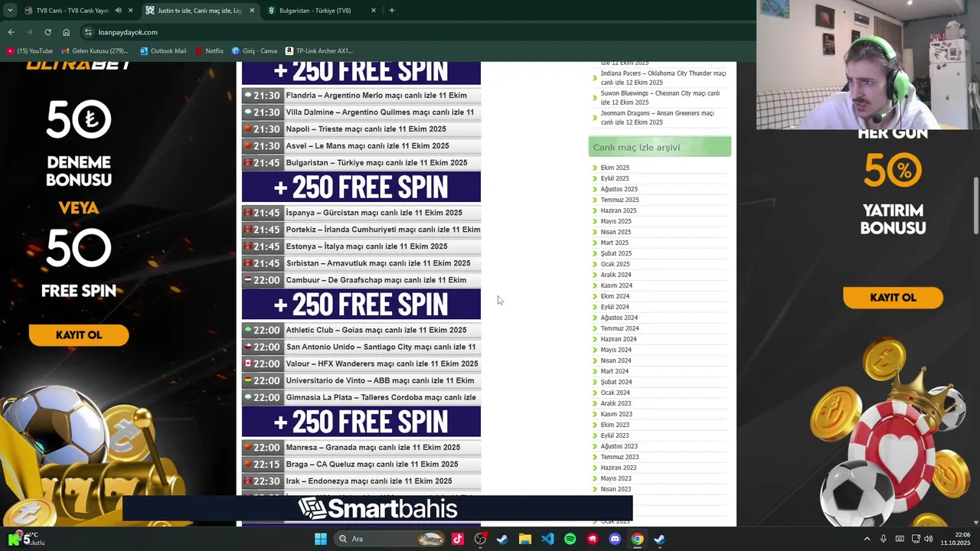The width and height of the screenshot is (980, 551).
Task: Open the browser home page
Action: (x=66, y=32)
